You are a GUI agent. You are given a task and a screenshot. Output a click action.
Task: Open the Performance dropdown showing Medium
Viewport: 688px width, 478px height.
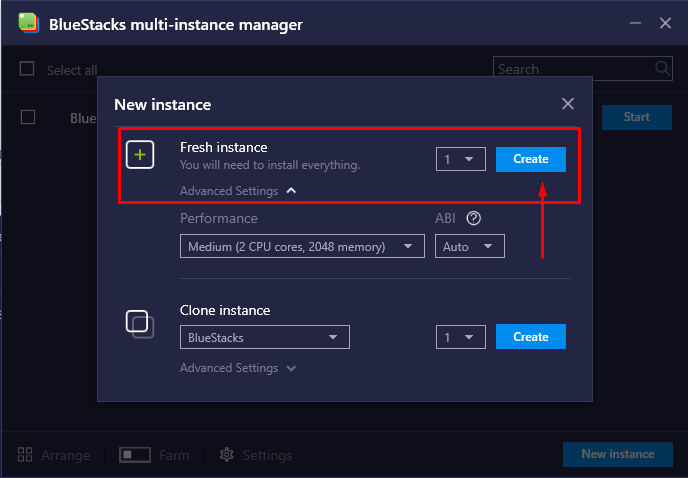click(302, 246)
